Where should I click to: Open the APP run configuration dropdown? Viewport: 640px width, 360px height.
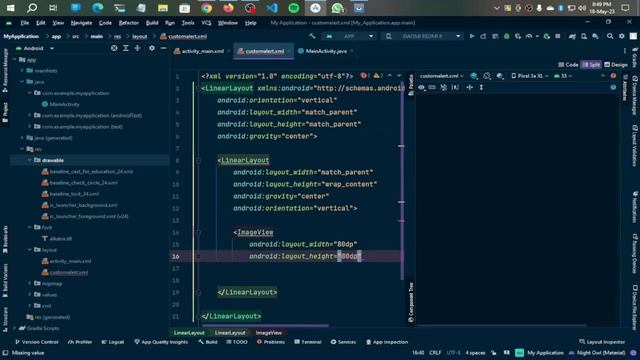350,36
